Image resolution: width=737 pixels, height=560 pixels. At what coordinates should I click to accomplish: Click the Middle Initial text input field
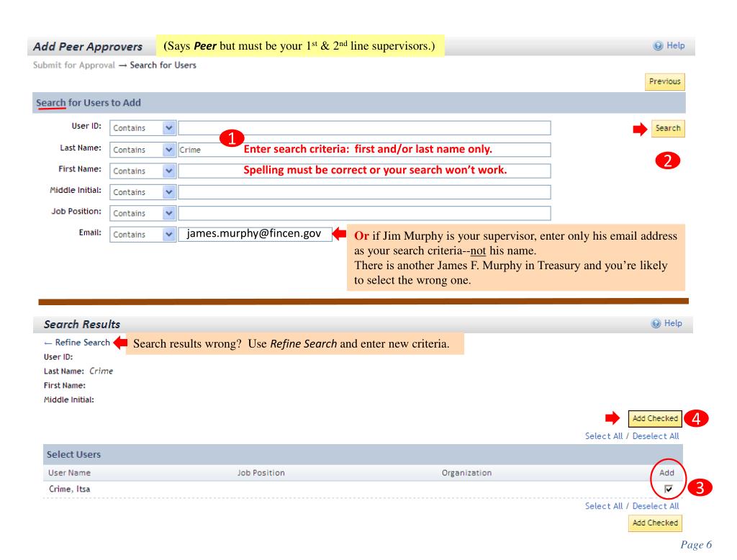(364, 192)
